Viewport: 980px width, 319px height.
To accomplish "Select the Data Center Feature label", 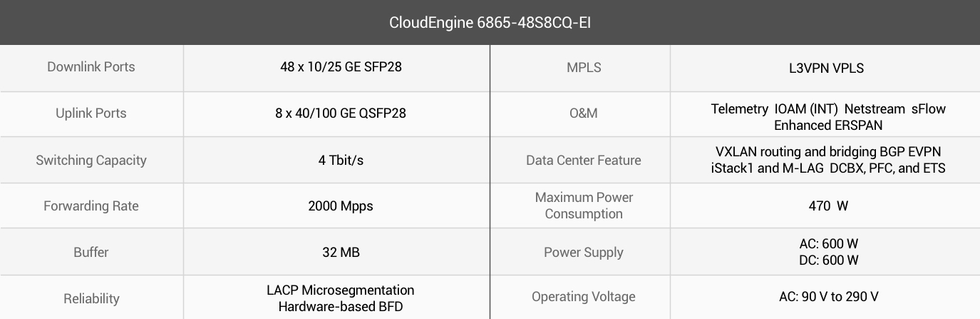I will point(584,160).
